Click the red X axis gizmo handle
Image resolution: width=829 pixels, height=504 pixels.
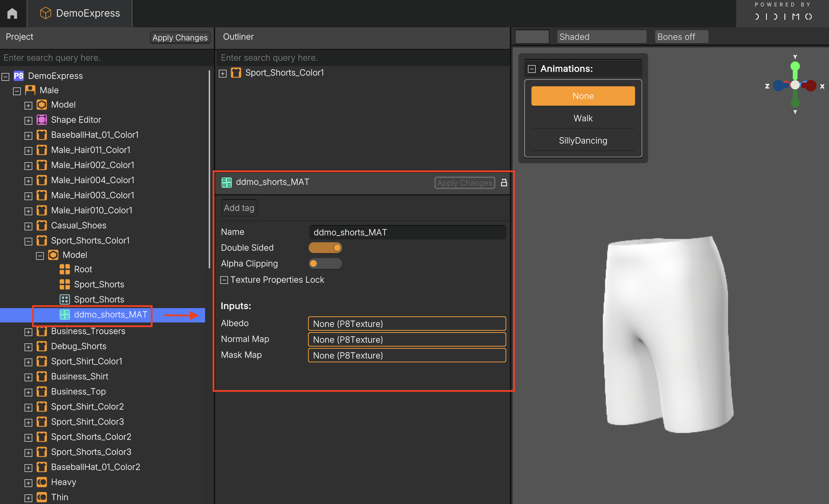pos(811,86)
